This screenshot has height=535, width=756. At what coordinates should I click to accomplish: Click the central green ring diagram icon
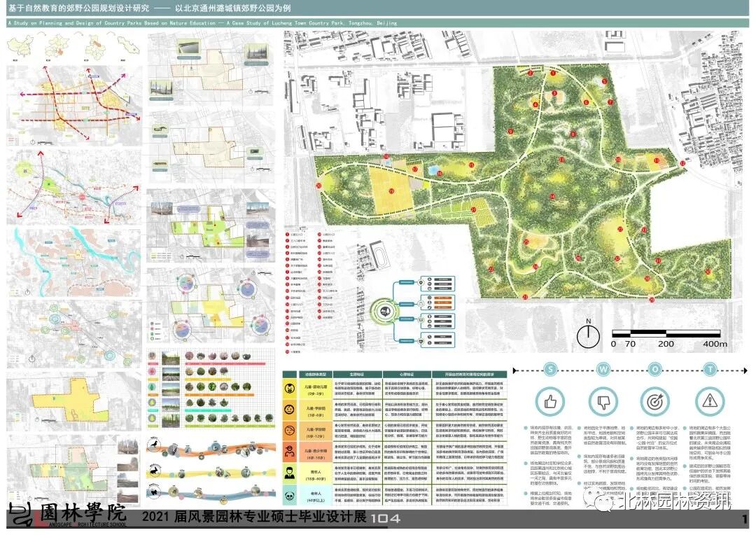coord(384,312)
